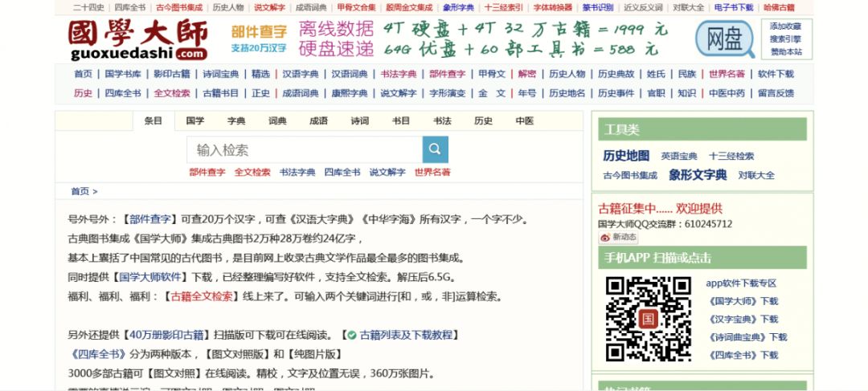Click 古籍全文检索 link in the article text
Viewport: 868px width, 391px height.
[x=202, y=296]
